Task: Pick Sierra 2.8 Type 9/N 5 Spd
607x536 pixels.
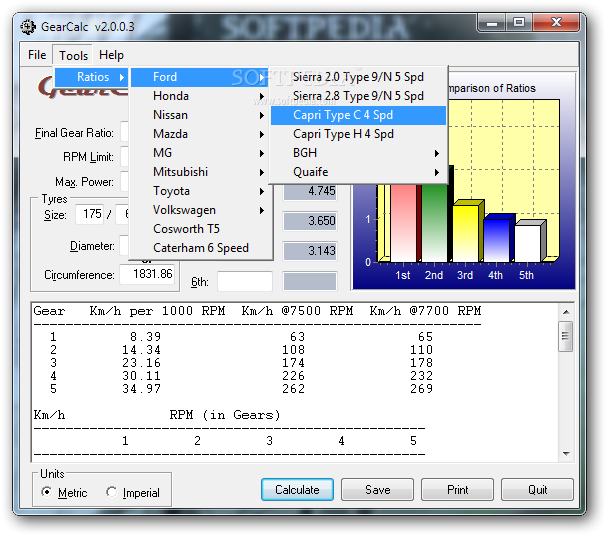Action: click(358, 96)
